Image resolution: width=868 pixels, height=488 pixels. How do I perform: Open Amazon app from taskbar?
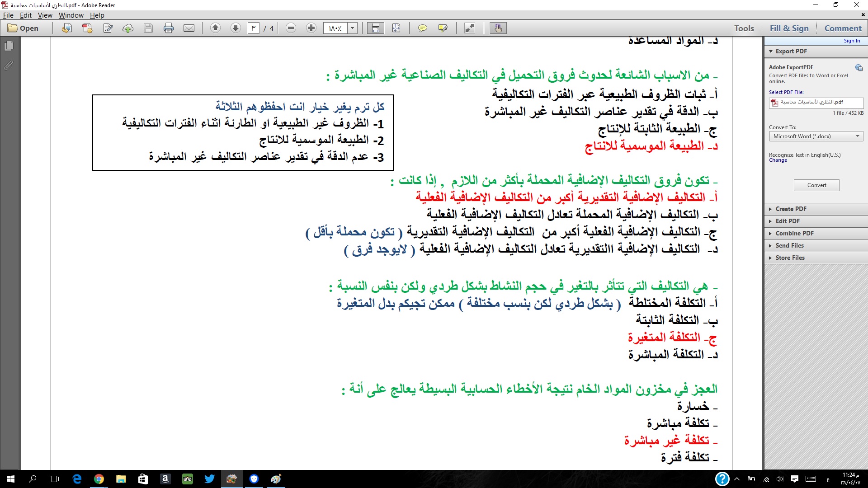[165, 479]
